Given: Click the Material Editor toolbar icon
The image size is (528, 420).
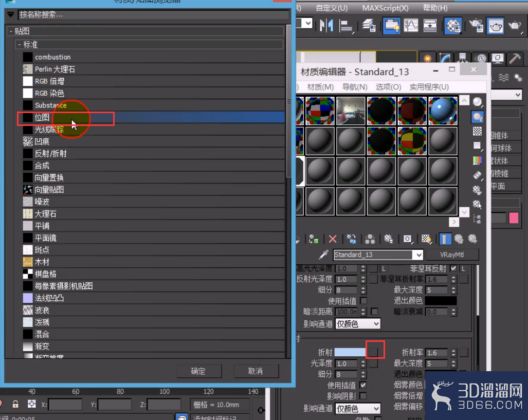Looking at the screenshot, I should click(x=453, y=26).
